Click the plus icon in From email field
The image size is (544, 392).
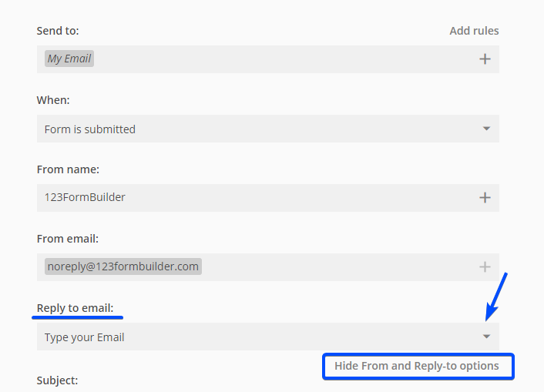485,267
